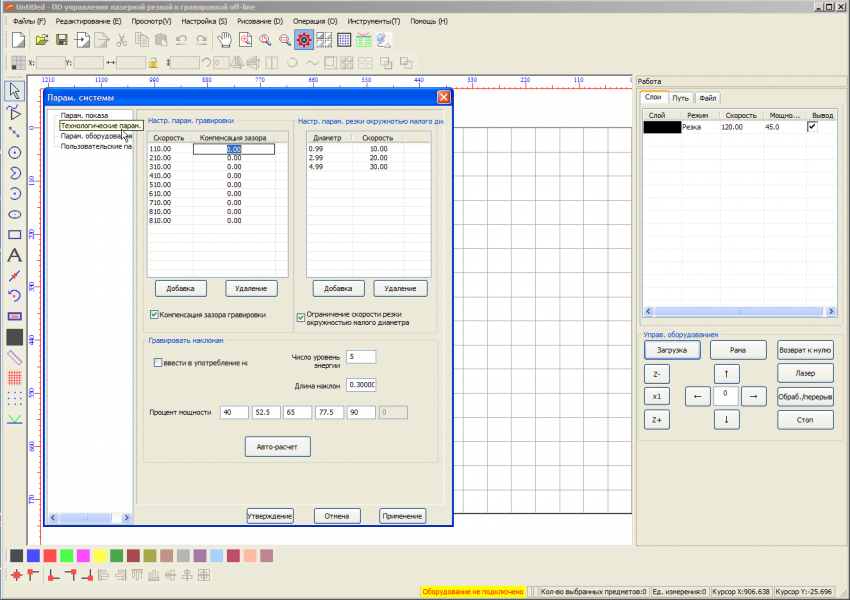Toggle the 'Компенсация зазора гравировки' checkbox

click(154, 315)
